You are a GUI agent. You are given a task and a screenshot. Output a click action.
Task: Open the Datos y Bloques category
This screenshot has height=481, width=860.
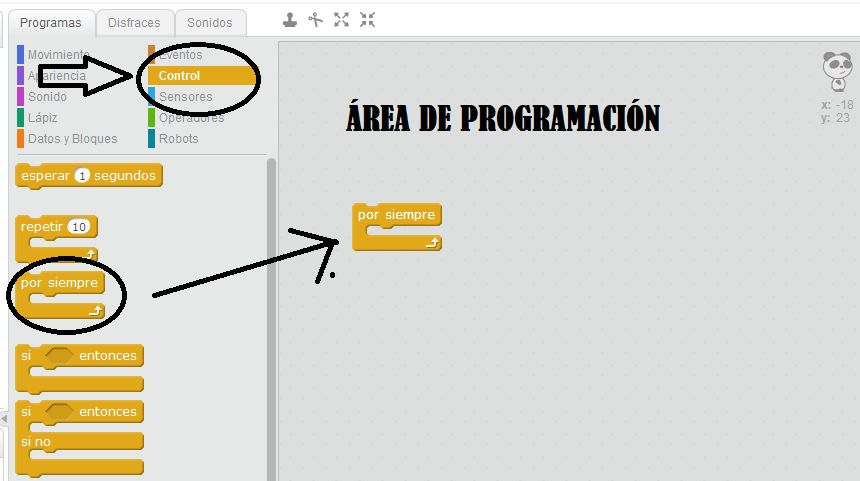point(72,139)
